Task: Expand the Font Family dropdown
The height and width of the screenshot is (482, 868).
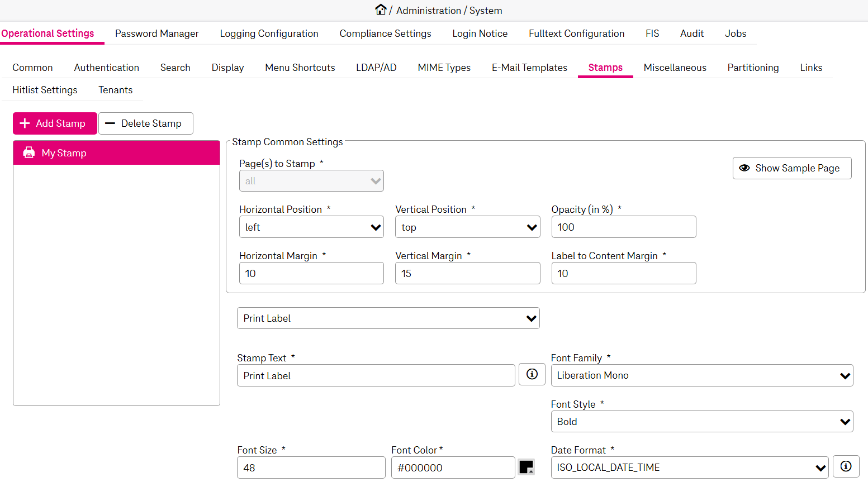Action: click(x=701, y=375)
